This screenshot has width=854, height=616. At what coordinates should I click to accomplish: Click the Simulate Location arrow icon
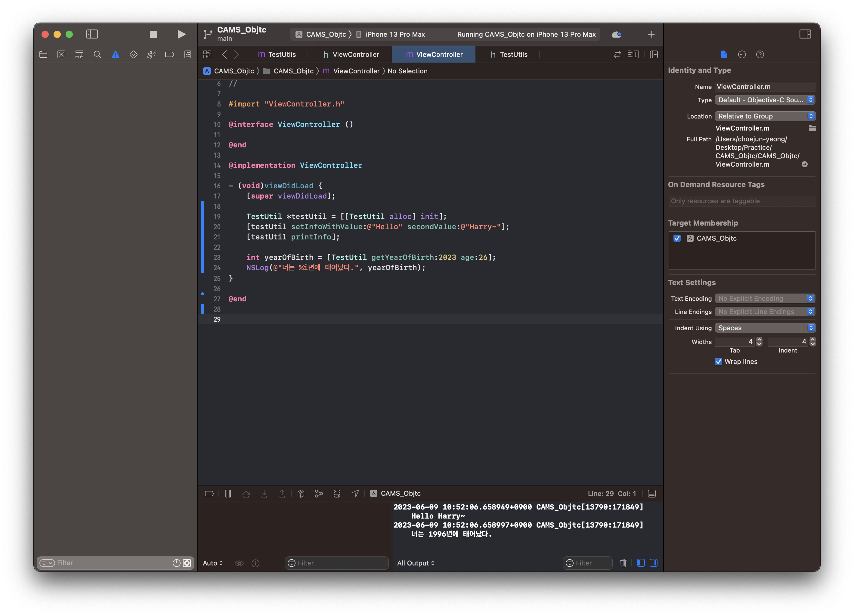[355, 493]
